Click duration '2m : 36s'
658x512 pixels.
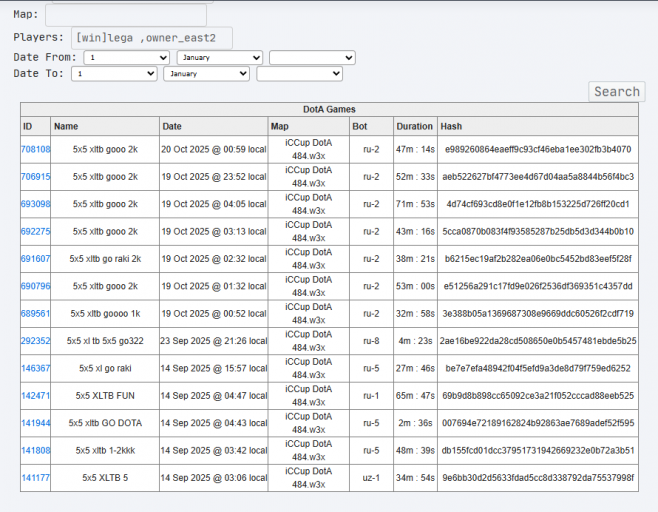(x=415, y=423)
